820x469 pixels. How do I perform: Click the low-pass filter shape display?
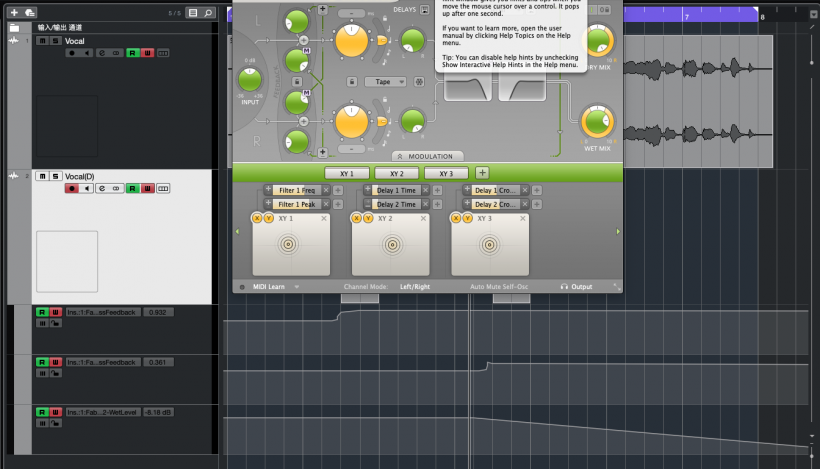pyautogui.click(x=468, y=86)
